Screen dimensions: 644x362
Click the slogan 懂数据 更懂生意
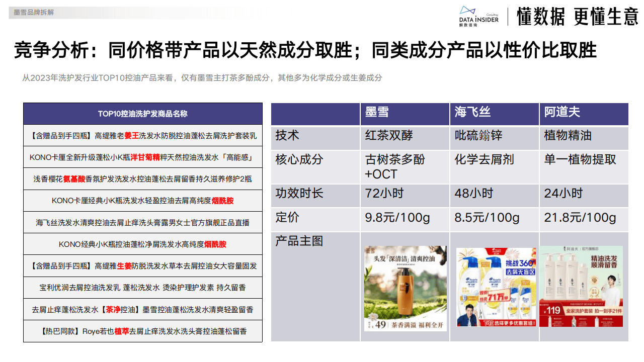click(x=577, y=17)
